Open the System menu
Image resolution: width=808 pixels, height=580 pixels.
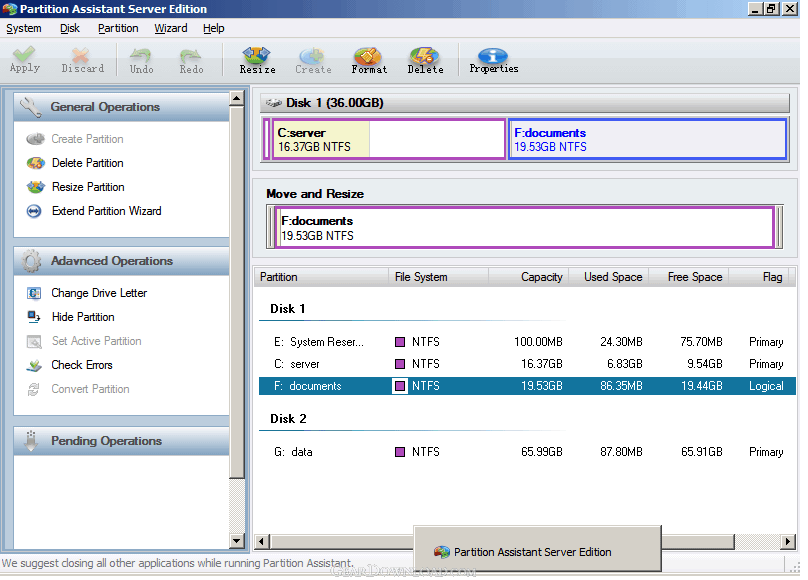point(24,28)
